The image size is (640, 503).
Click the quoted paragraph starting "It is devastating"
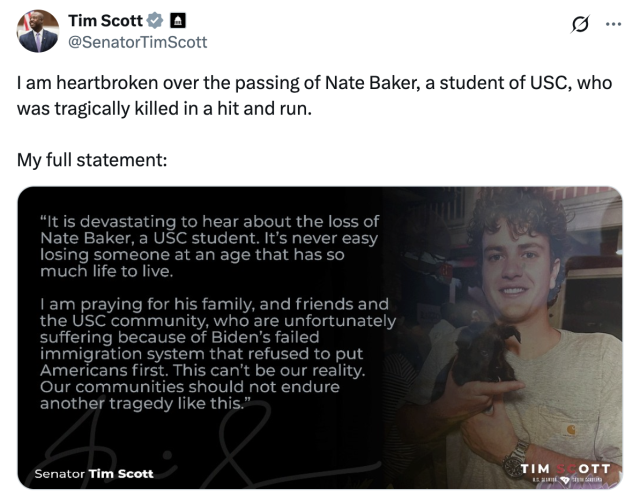(209, 246)
